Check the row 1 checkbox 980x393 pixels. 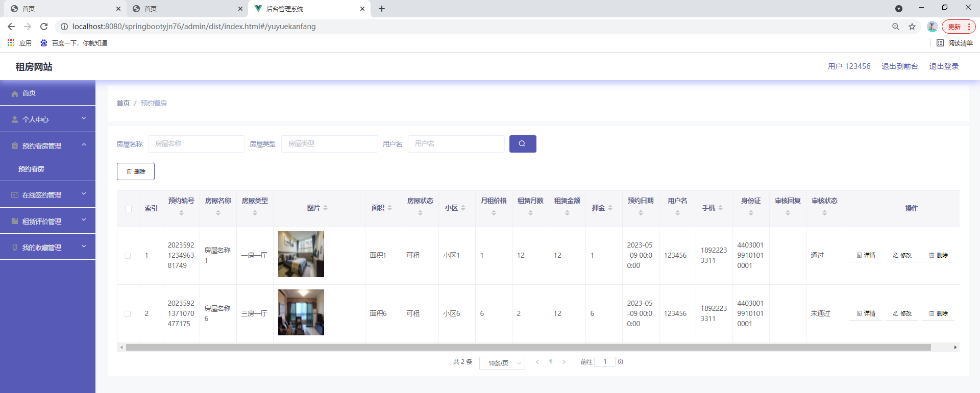[x=128, y=256]
